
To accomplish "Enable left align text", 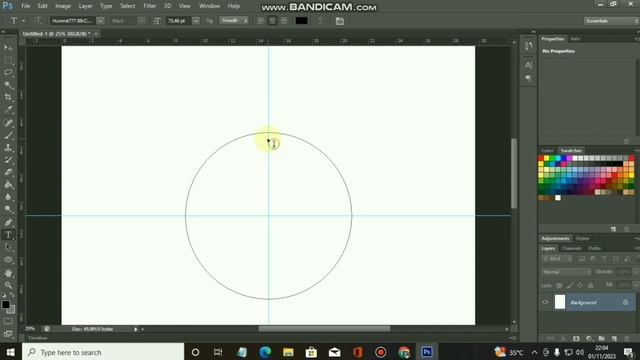I will point(261,21).
